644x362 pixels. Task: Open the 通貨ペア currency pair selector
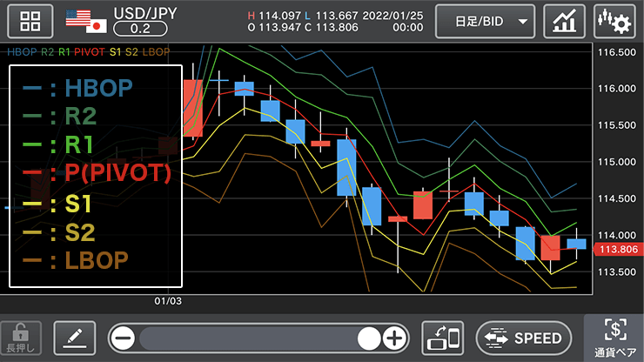614,338
